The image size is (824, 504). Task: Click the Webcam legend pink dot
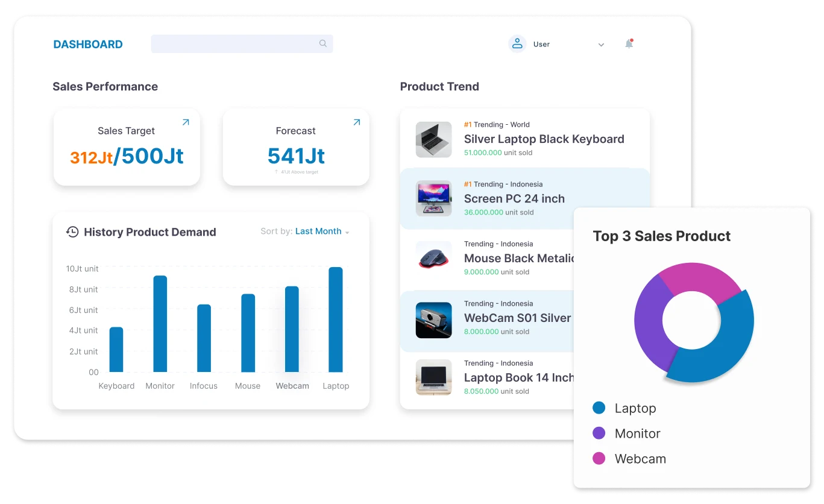(599, 459)
